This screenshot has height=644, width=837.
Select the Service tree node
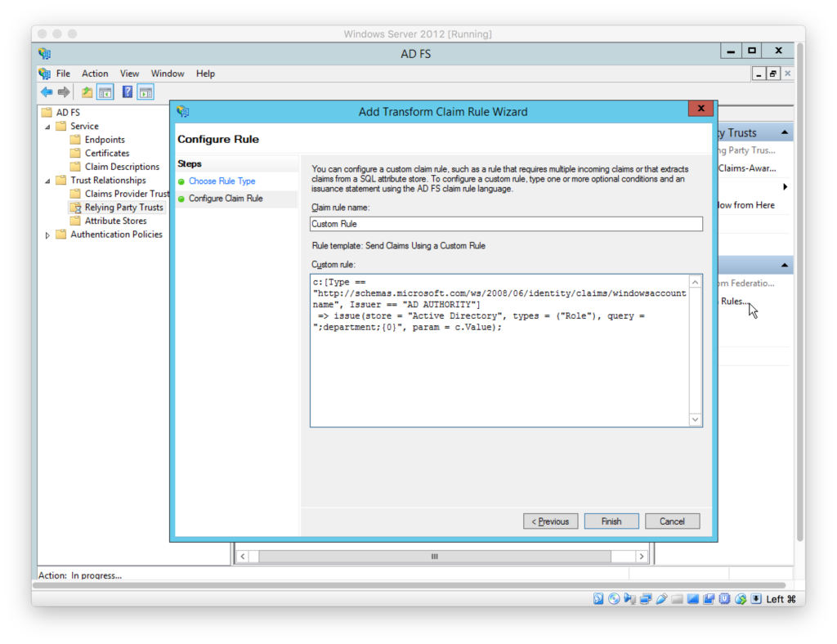coord(84,126)
